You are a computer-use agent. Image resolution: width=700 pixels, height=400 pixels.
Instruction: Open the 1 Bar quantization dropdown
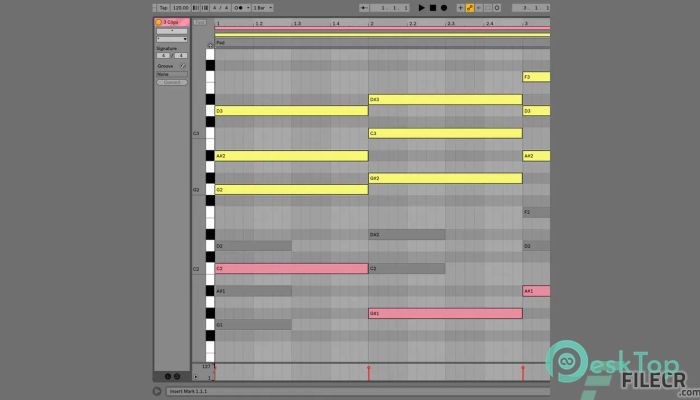(x=262, y=8)
